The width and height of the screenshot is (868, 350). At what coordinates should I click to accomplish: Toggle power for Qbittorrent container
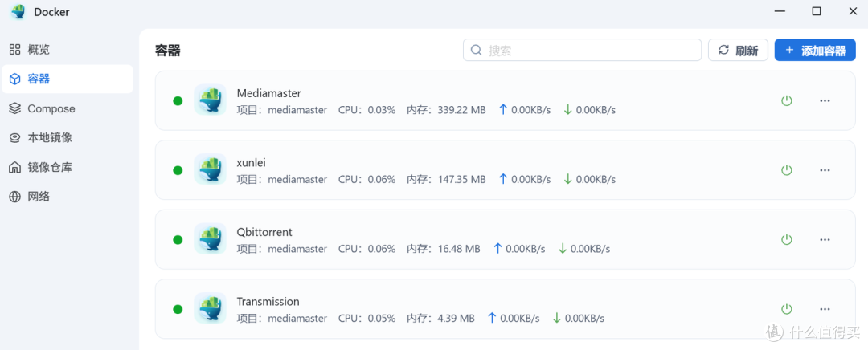pos(787,239)
